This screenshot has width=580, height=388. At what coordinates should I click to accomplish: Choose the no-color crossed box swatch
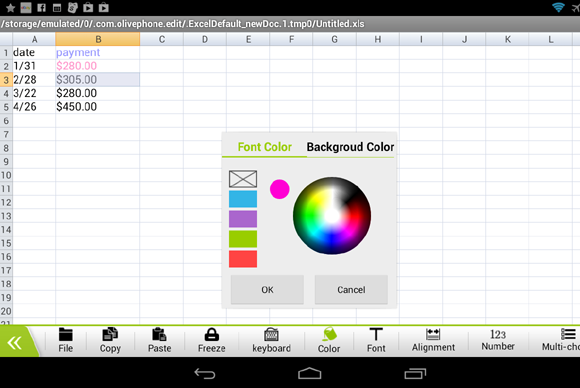[x=243, y=179]
